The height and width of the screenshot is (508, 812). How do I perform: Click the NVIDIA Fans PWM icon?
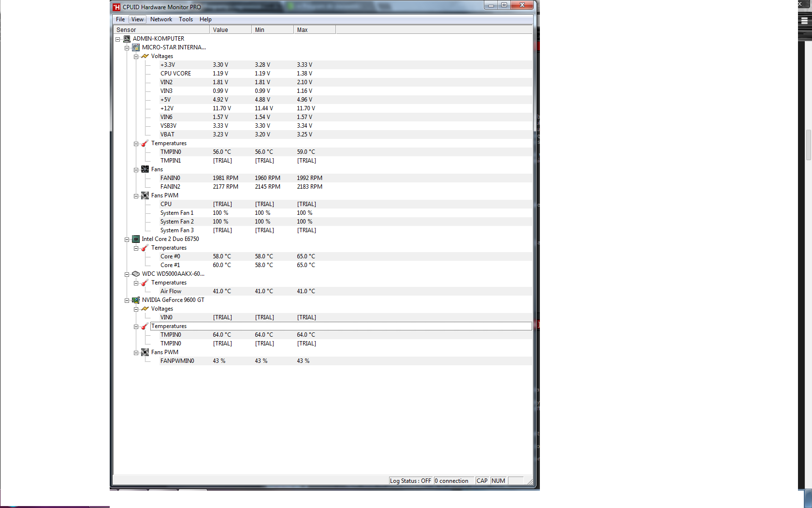tap(145, 352)
